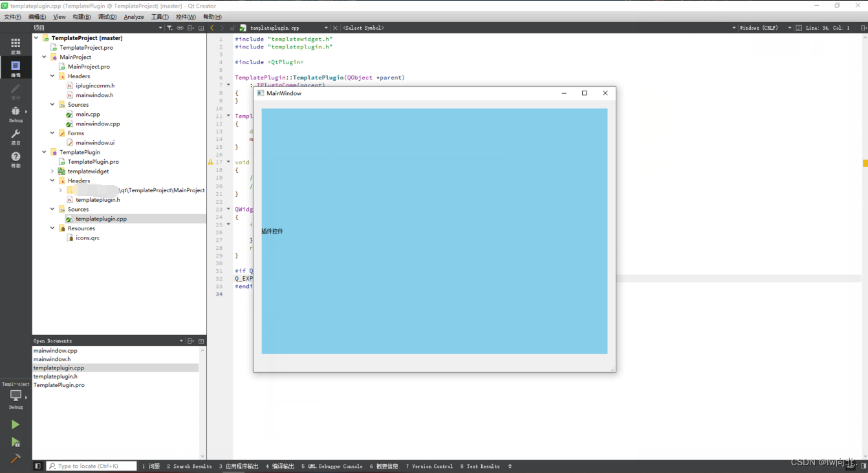Show the 2 Search Results pane
The image size is (868, 473).
[x=189, y=466]
